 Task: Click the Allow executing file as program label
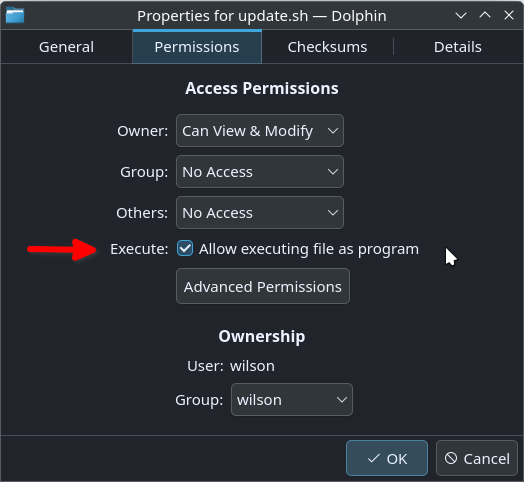coord(309,249)
